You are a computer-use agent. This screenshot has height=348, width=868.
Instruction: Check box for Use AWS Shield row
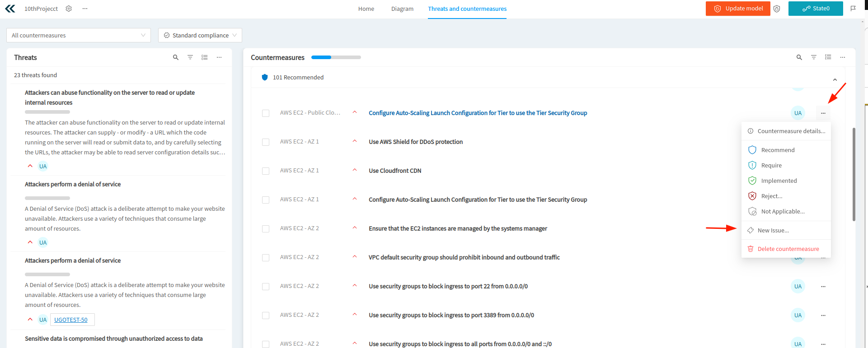(266, 142)
